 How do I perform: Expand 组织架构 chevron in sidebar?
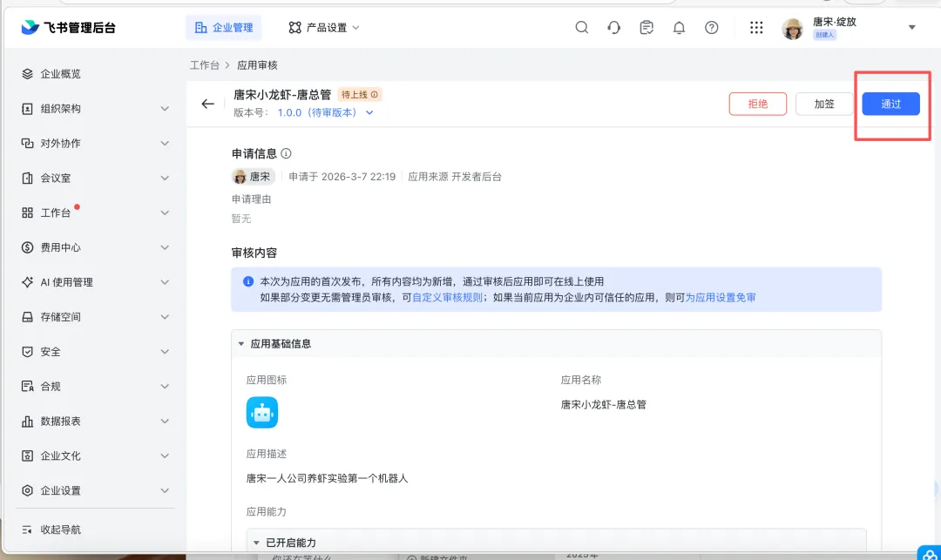click(x=165, y=109)
